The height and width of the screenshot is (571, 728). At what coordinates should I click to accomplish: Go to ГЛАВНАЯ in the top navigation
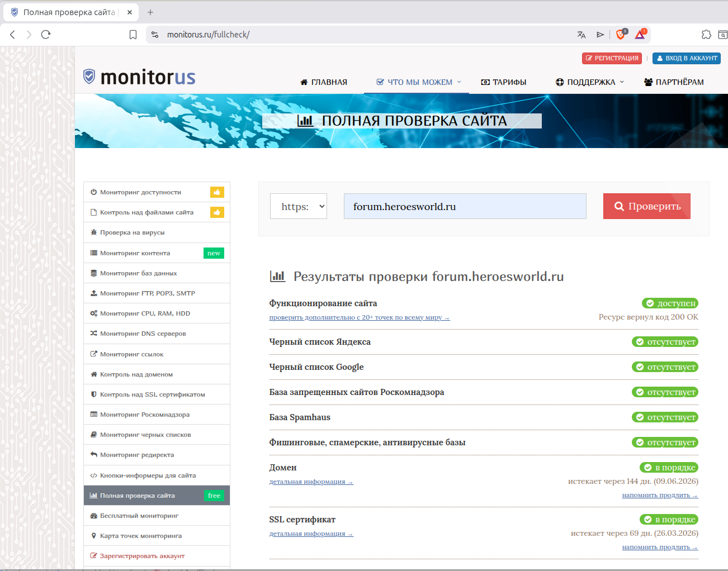[x=324, y=82]
